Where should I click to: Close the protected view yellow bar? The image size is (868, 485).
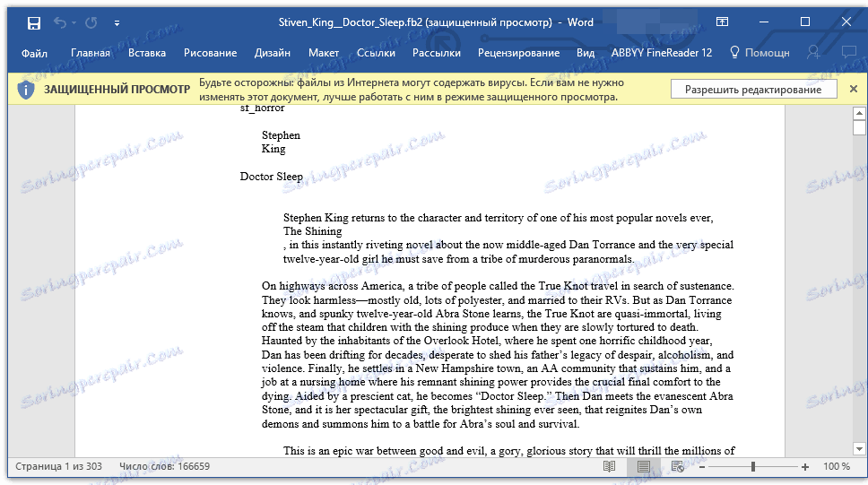click(x=854, y=89)
